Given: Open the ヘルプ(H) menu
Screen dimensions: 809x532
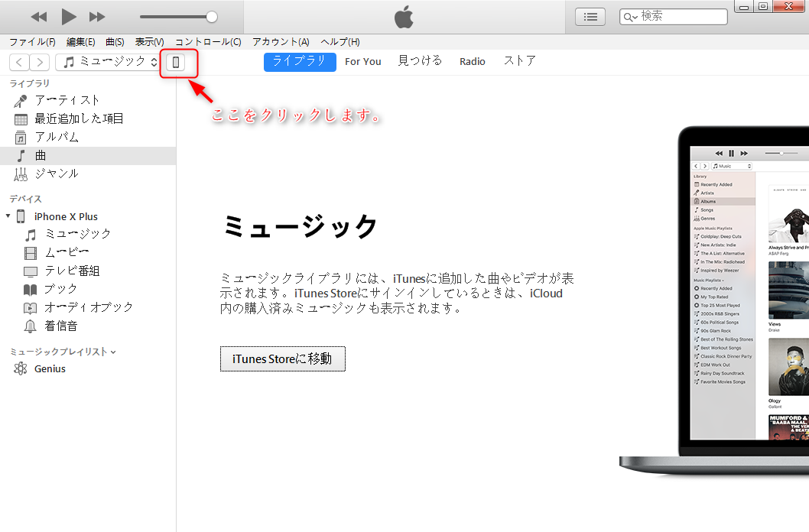Looking at the screenshot, I should click(x=340, y=42).
